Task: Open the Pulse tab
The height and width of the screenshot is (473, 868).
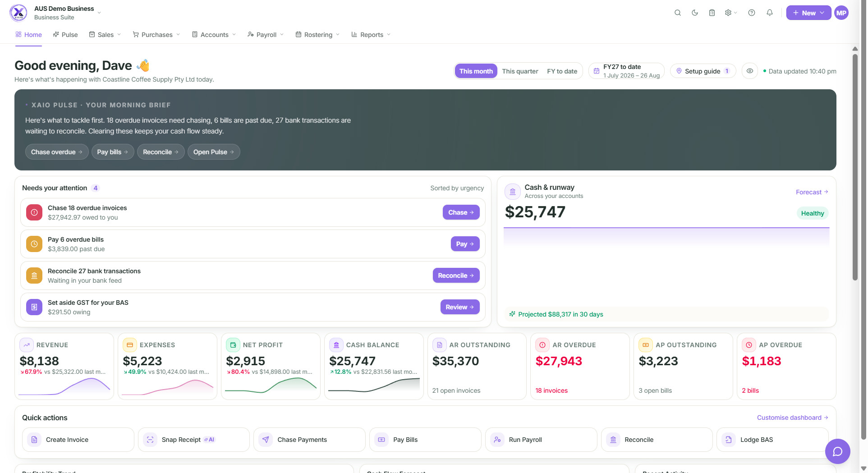Action: [x=65, y=35]
